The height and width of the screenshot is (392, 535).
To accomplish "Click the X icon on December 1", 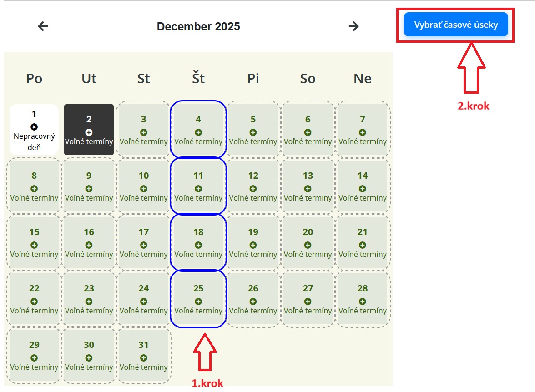I will [x=34, y=127].
